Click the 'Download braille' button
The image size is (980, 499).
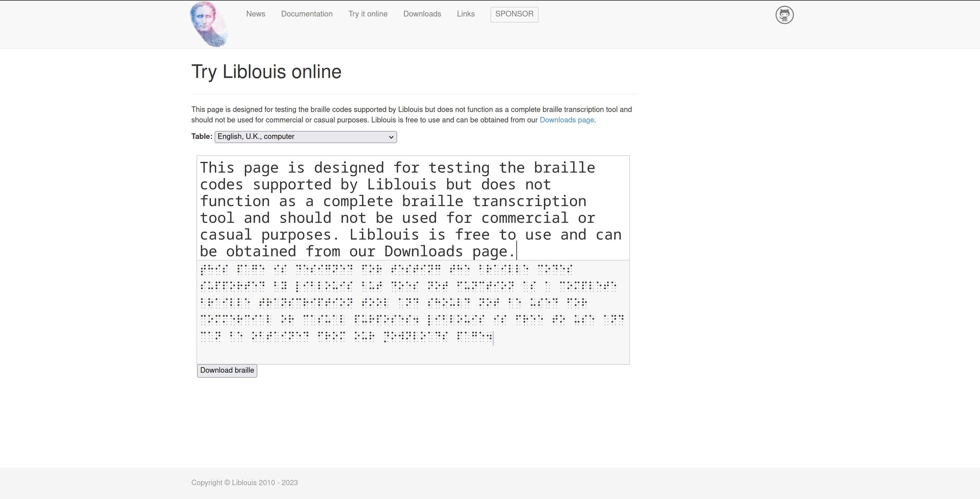[227, 370]
